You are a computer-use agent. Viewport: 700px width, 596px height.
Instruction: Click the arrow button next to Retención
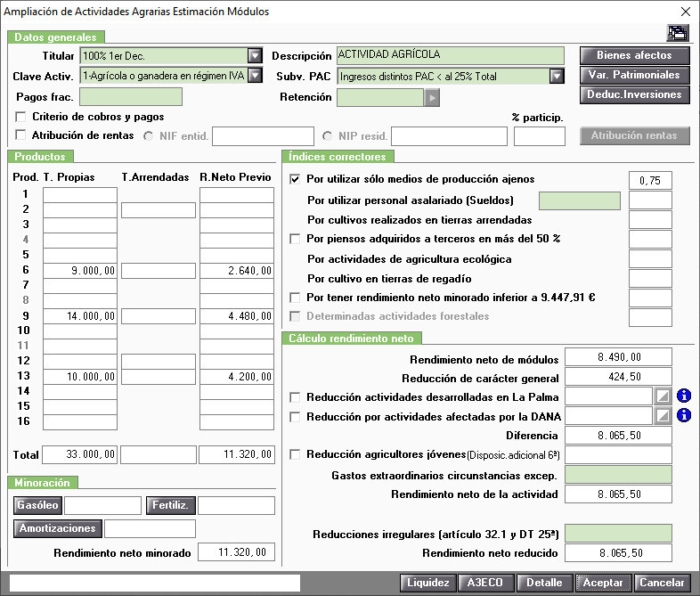click(432, 97)
